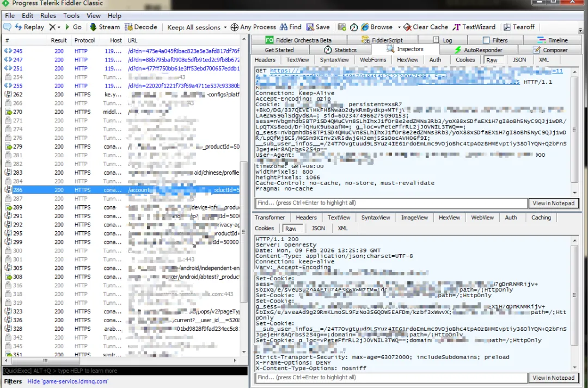Open Find sessions from toolbar
Image resolution: width=588 pixels, height=388 pixels.
291,27
